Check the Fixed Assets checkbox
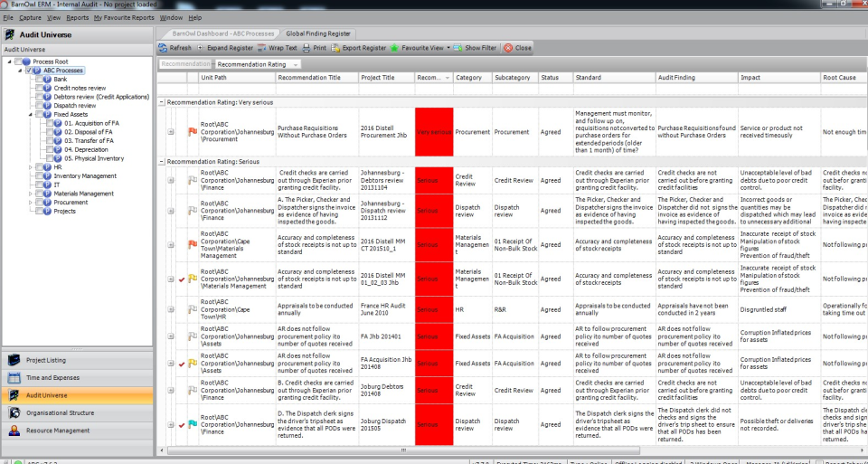The image size is (868, 464). coord(40,114)
